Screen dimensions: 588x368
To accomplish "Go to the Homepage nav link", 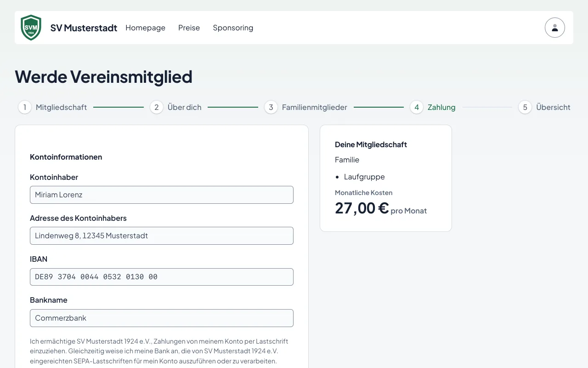I will click(145, 28).
